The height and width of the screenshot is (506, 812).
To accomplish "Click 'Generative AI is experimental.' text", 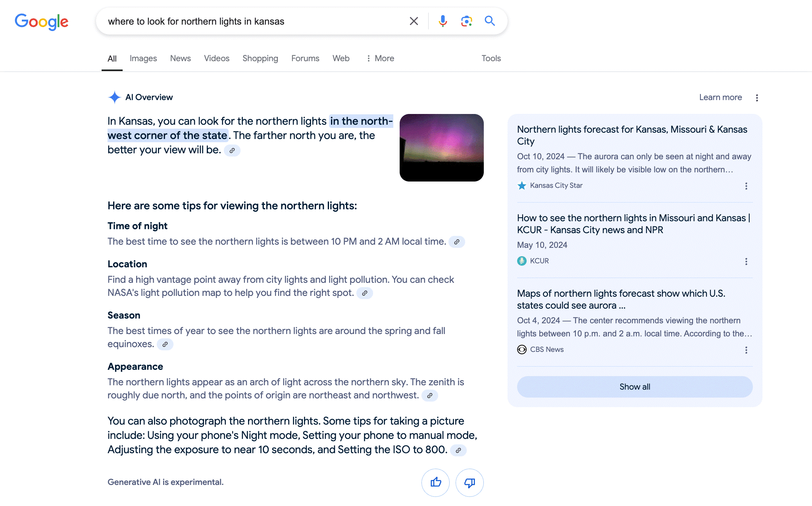I will click(165, 482).
